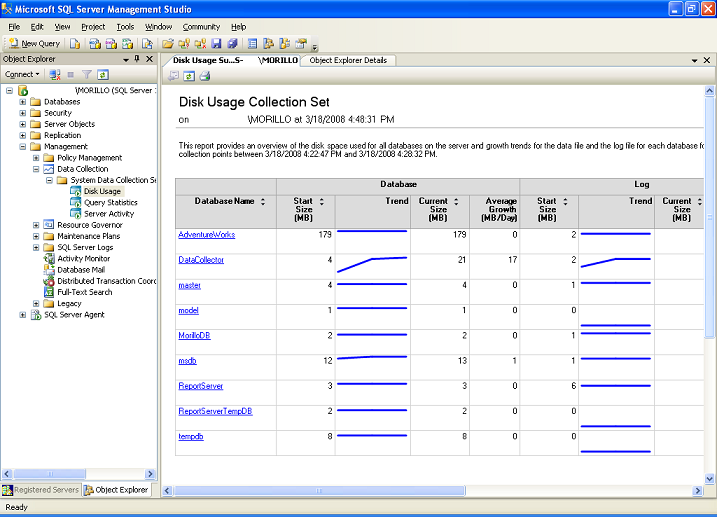Click the DataCollector database trend line
717x517 pixels.
[372, 265]
